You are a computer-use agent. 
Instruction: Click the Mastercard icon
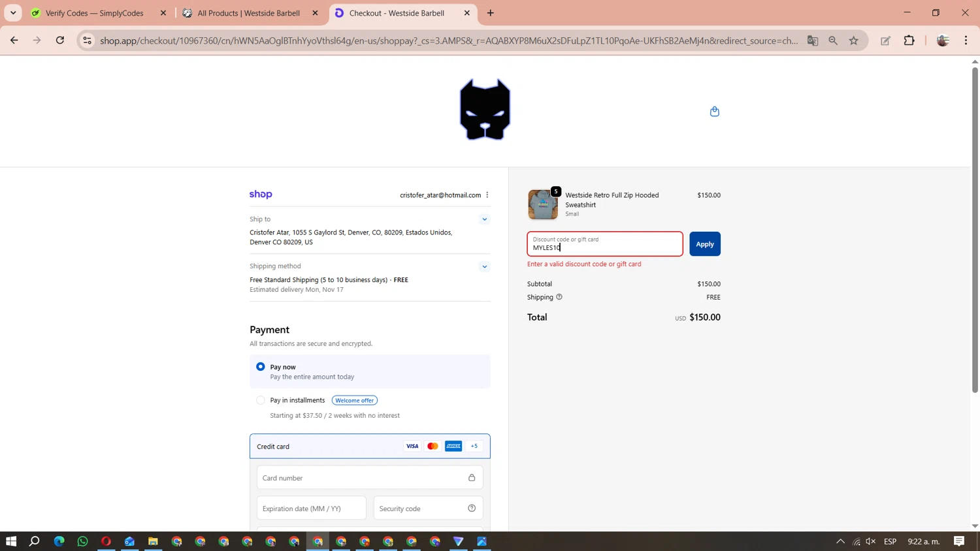(433, 447)
